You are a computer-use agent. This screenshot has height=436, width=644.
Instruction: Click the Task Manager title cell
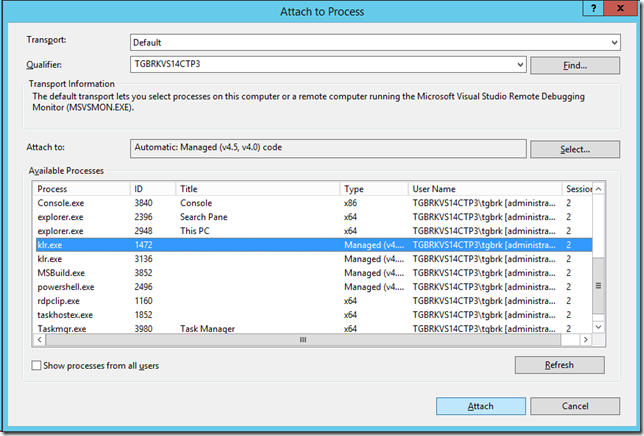tap(207, 328)
